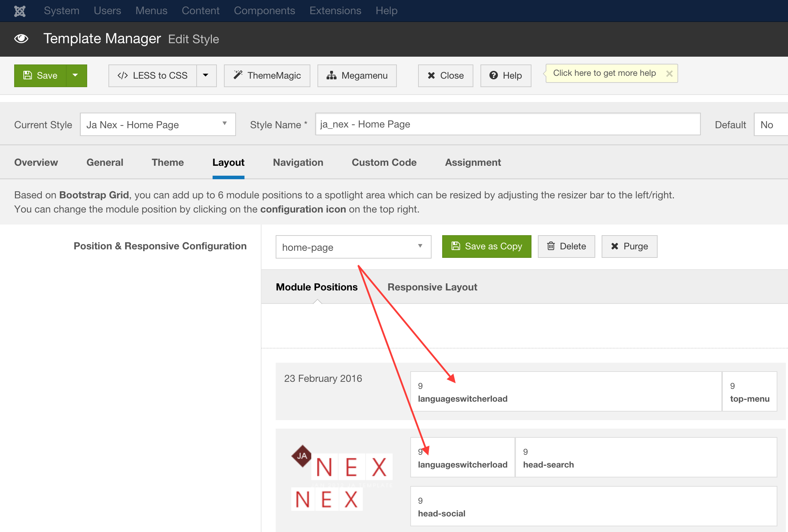Click the JA NEX logo thumbnail
The height and width of the screenshot is (532, 788).
342,477
